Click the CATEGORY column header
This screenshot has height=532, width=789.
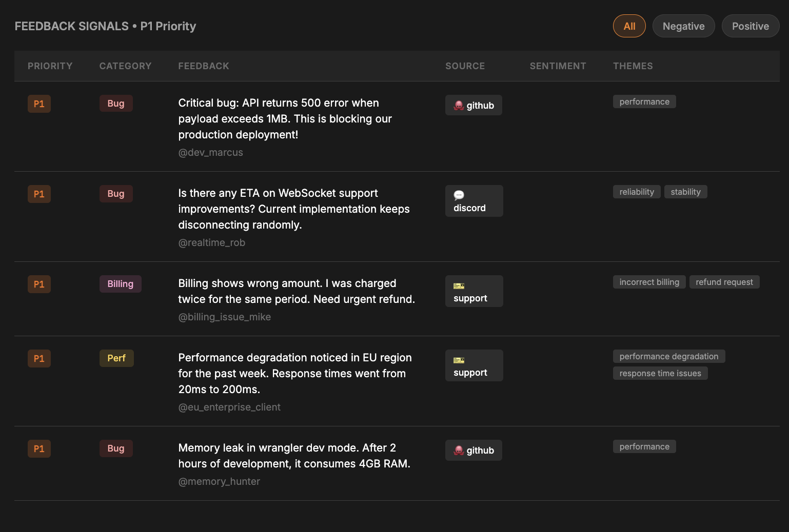tap(126, 66)
